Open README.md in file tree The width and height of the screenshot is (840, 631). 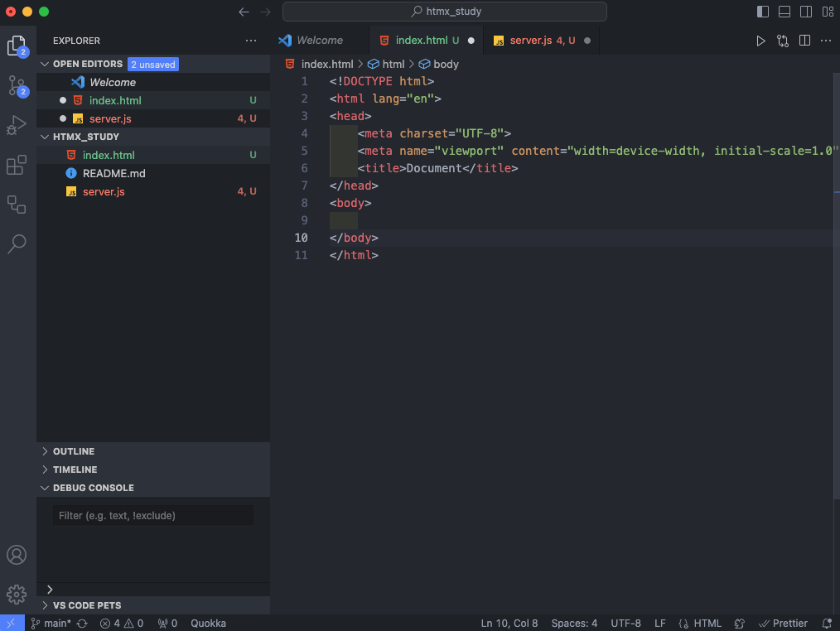153,174
